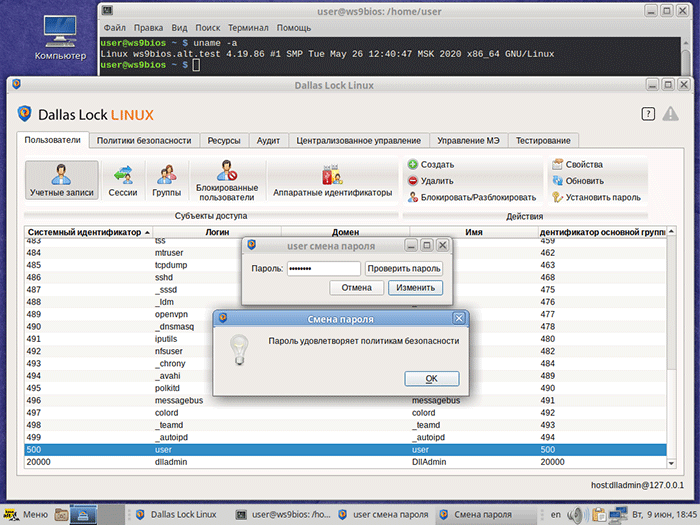
Task: Open terminal Правка menu
Action: click(x=148, y=28)
